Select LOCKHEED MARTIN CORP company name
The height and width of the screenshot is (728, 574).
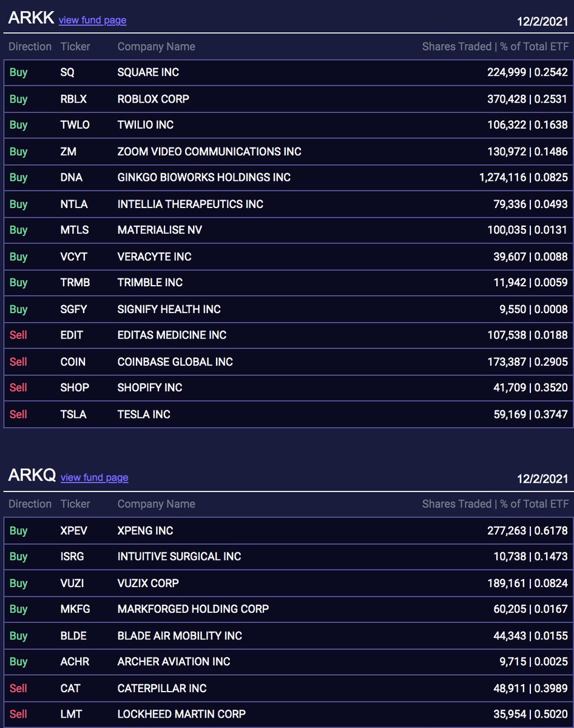tap(181, 715)
